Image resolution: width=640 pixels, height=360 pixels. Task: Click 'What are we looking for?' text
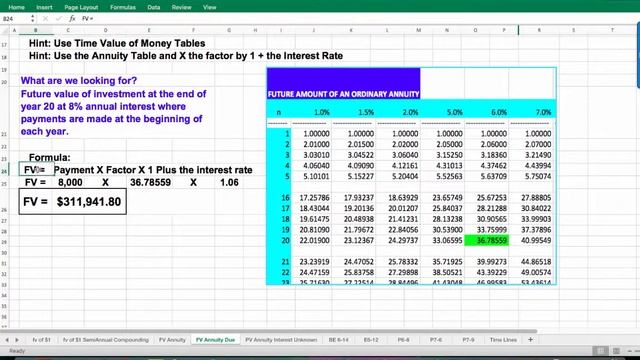click(x=79, y=80)
